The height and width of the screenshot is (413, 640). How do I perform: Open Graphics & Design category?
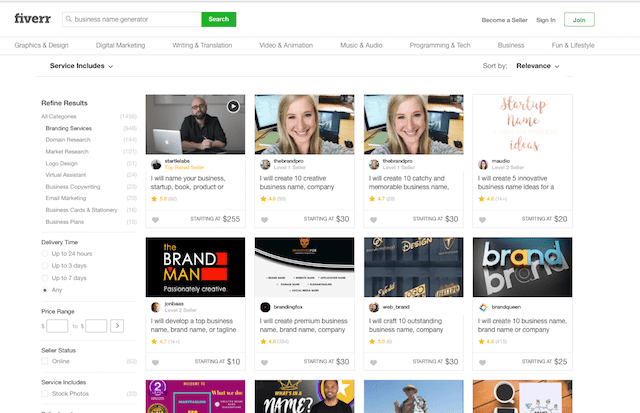click(41, 45)
